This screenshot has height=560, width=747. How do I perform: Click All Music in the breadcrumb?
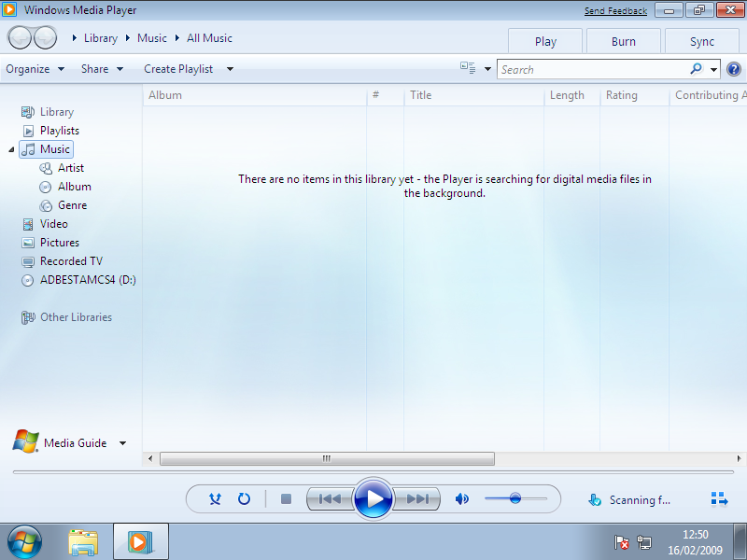coord(209,38)
